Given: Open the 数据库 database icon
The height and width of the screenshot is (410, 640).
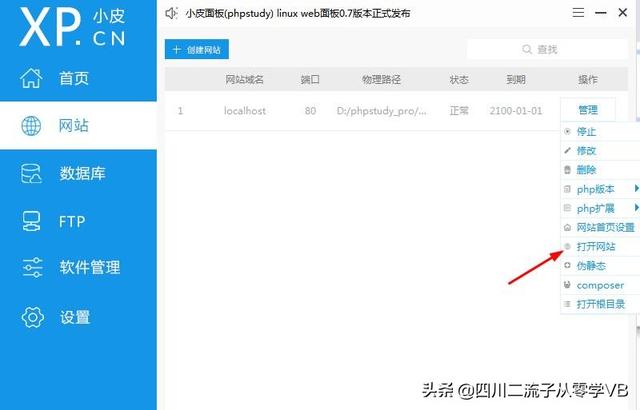Looking at the screenshot, I should coord(32,174).
